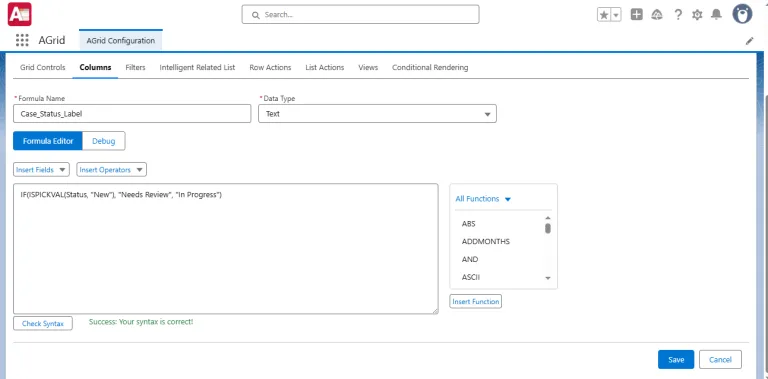
Task: Open the App Launcher dots grid
Action: point(22,40)
